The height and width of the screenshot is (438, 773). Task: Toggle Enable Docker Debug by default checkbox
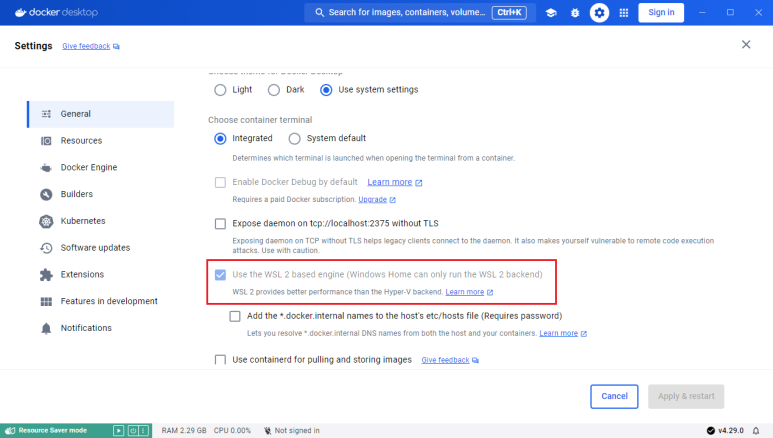click(220, 182)
